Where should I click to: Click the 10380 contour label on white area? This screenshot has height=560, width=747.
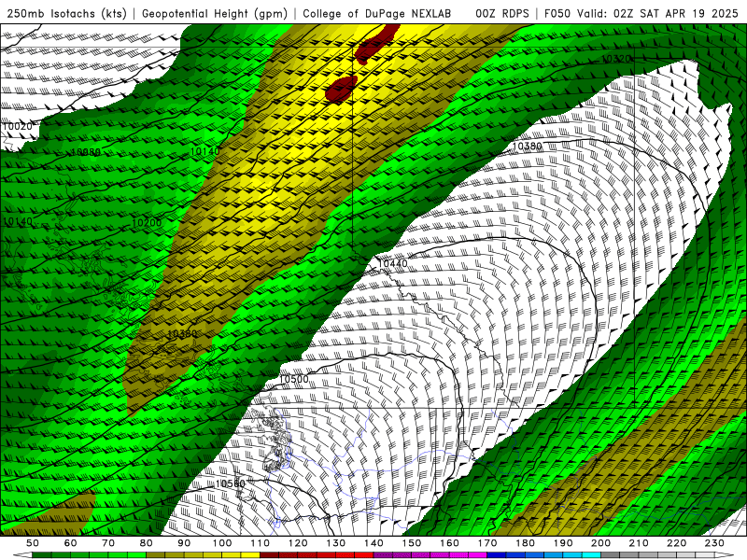click(527, 146)
